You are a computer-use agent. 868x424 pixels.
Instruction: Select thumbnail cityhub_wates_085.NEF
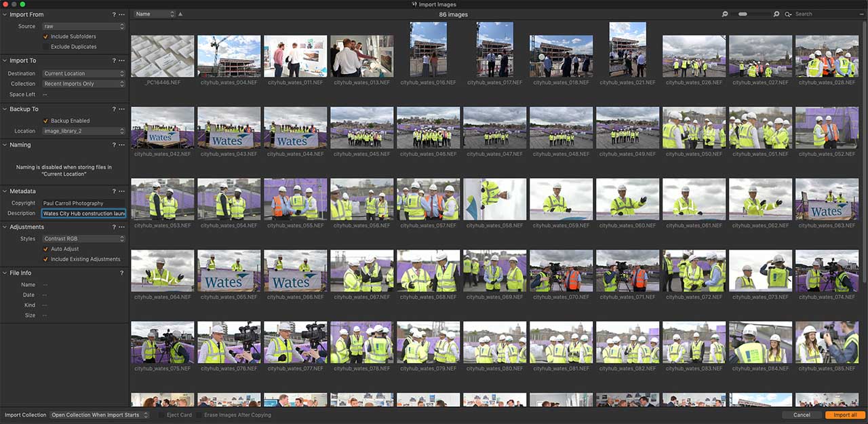[x=827, y=343]
